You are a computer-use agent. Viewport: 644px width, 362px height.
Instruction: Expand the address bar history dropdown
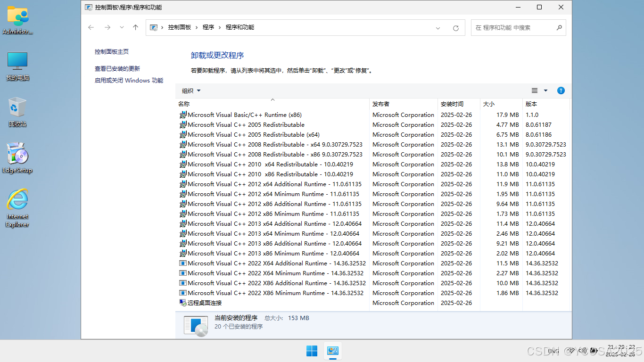[x=438, y=28]
